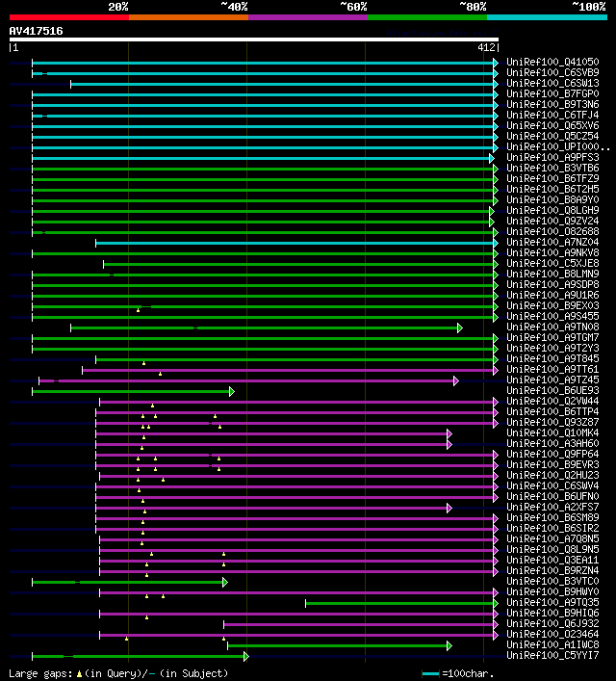The width and height of the screenshot is (616, 681).
Task: Select the UniRef100_Q65XV6 label
Action: pos(552,125)
